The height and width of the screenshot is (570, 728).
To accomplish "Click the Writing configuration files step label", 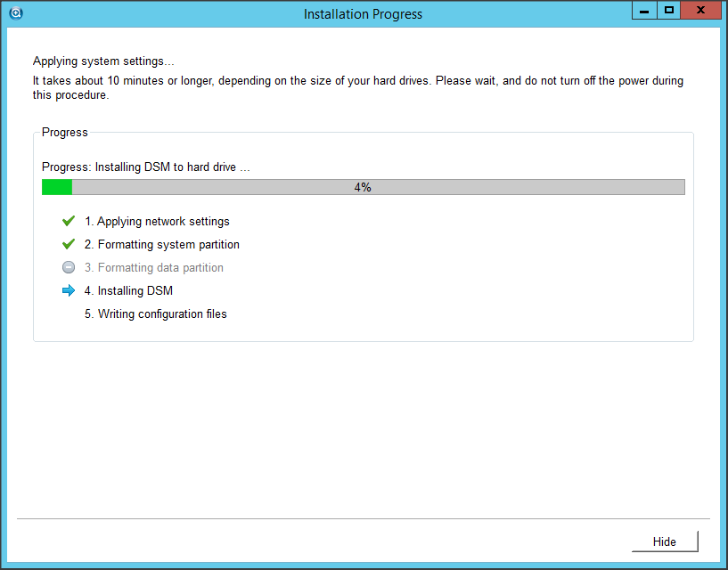I will coord(155,313).
